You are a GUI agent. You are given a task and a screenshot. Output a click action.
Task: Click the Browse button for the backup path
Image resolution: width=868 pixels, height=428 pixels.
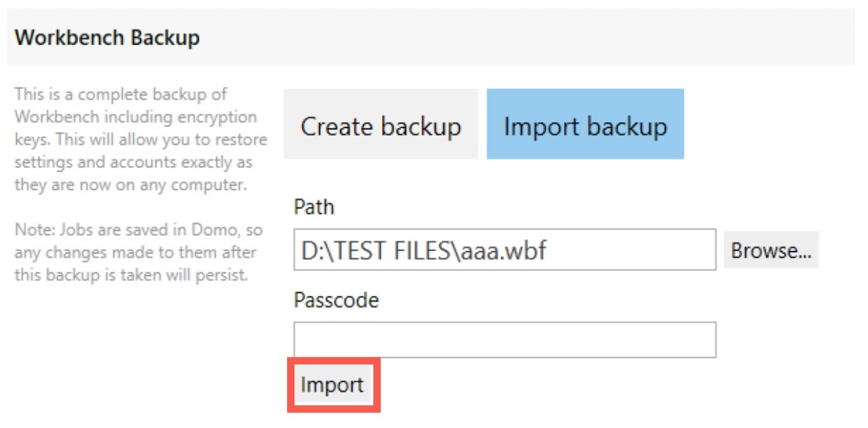[x=772, y=251]
